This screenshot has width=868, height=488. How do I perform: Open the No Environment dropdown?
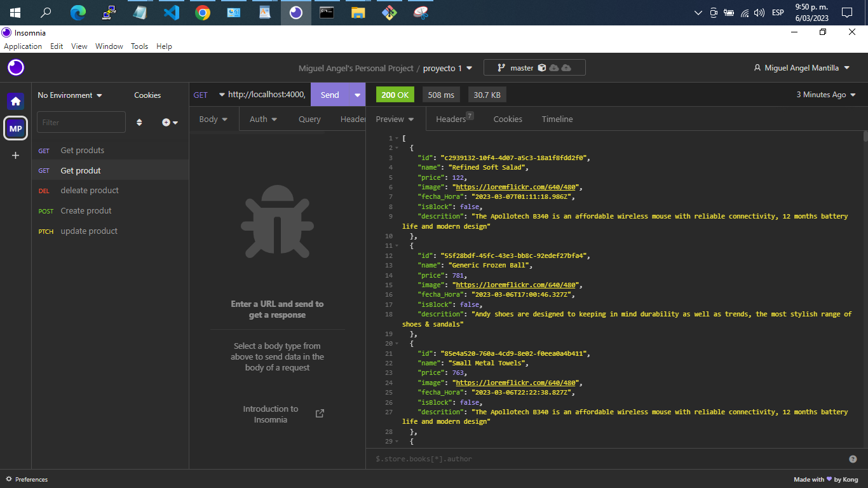(x=67, y=95)
